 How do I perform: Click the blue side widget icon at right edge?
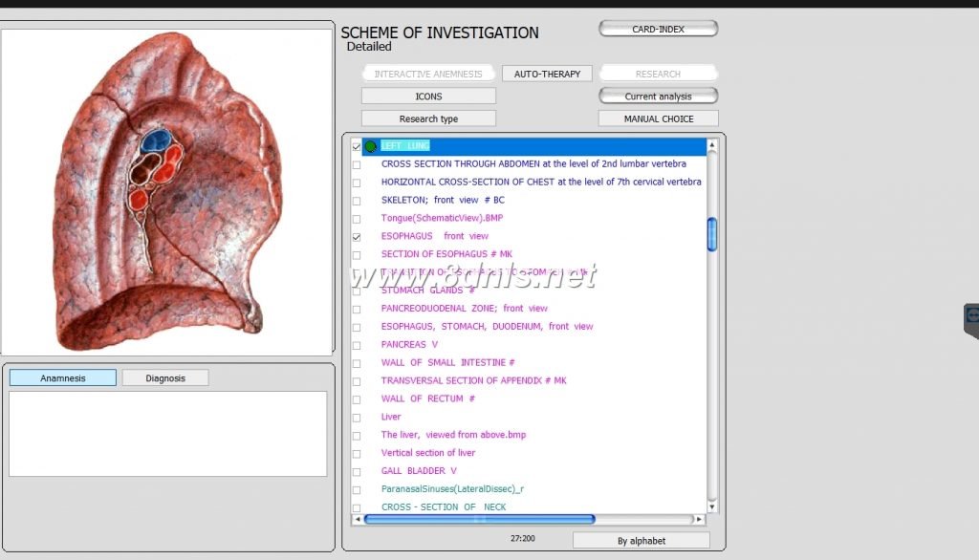972,316
